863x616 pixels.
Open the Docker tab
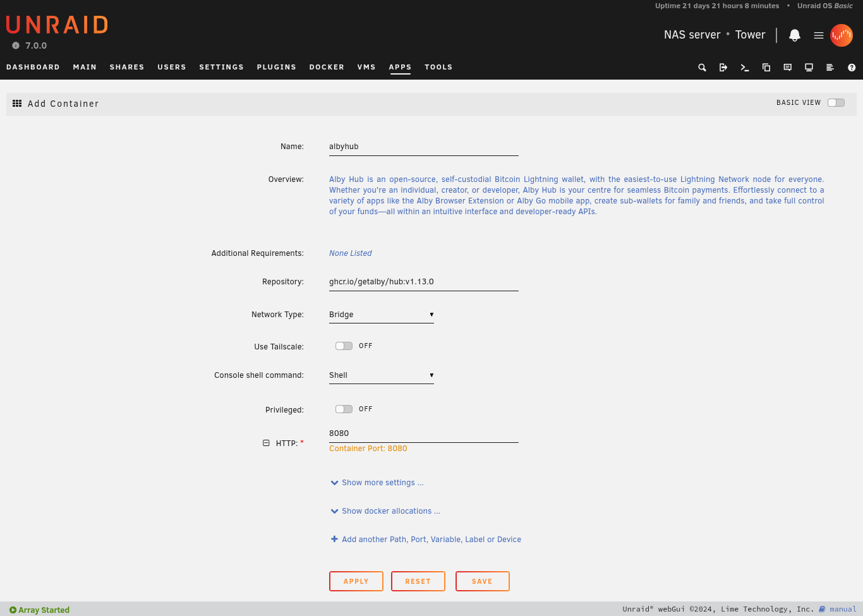(327, 67)
